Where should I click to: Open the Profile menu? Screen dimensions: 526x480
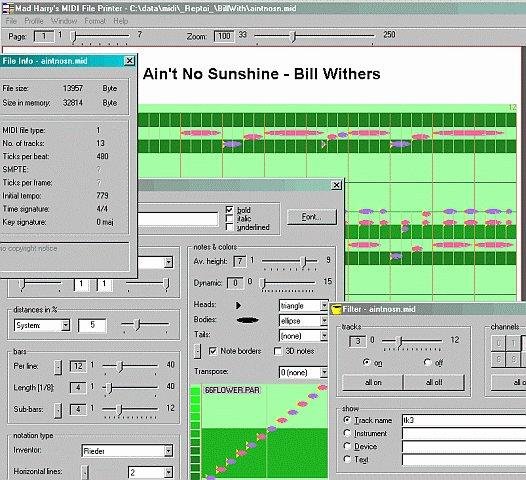tap(34, 21)
